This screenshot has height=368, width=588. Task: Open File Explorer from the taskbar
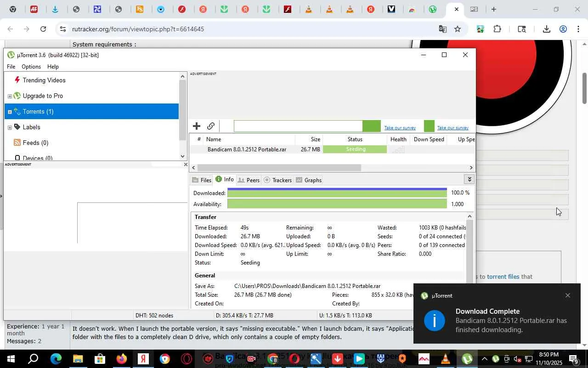pos(78,359)
